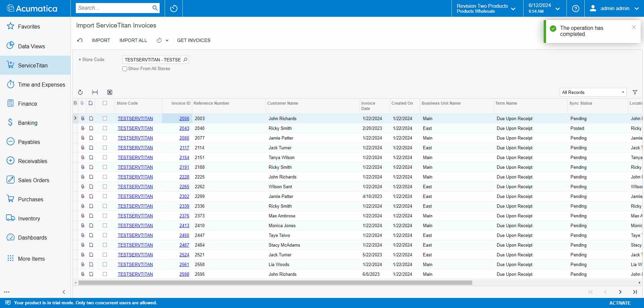
Task: Click the horizontal grid scrollbar
Action: [x=275, y=283]
